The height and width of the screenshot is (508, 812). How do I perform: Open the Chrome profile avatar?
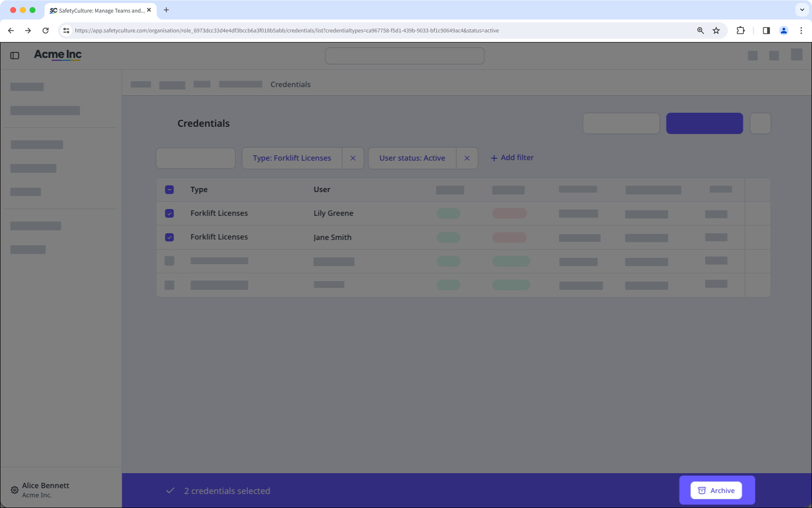pos(783,30)
